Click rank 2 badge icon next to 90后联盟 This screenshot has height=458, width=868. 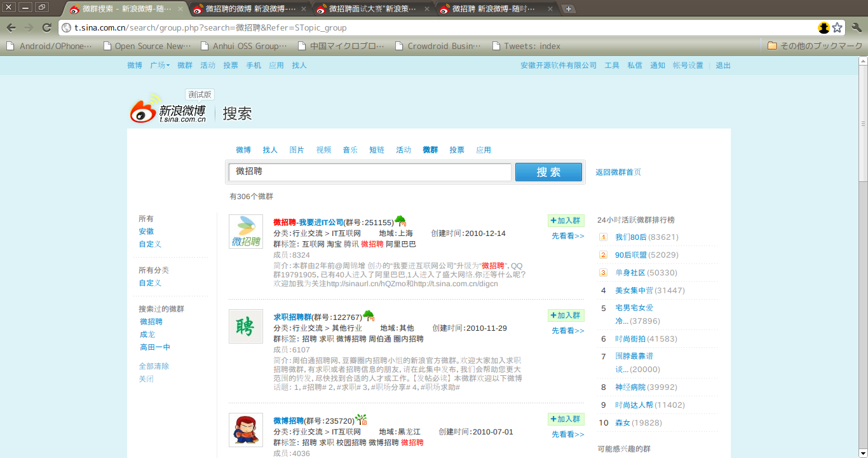603,255
